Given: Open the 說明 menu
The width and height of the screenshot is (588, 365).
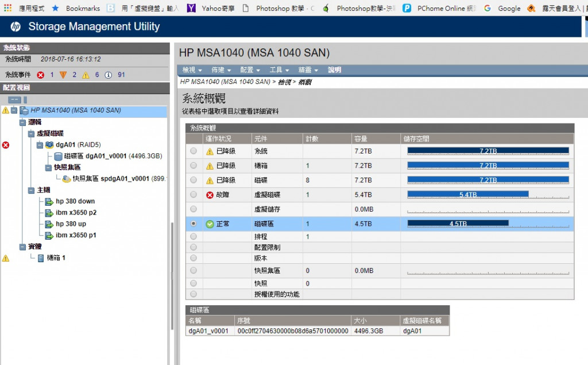Looking at the screenshot, I should tap(335, 70).
